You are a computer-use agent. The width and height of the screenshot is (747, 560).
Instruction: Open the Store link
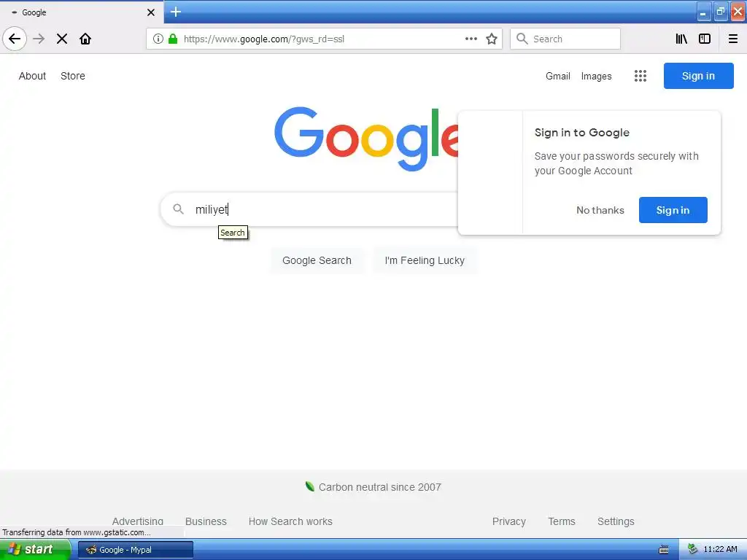[73, 76]
